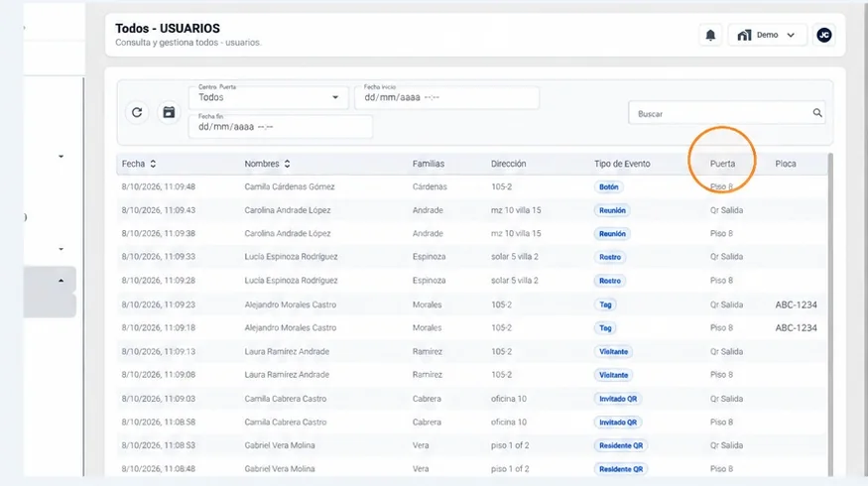The height and width of the screenshot is (486, 868).
Task: Click plate ABC-1234 in 11:09:18 row
Action: click(x=796, y=327)
